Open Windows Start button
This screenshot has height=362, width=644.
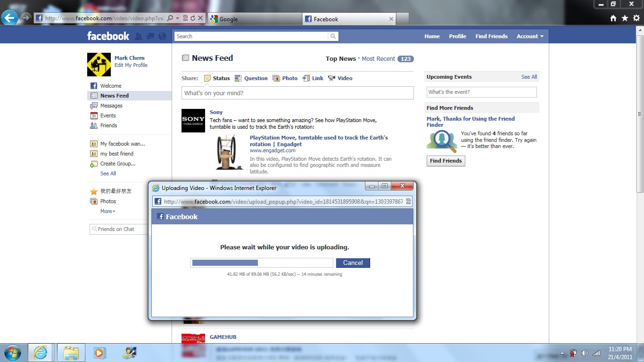point(12,353)
